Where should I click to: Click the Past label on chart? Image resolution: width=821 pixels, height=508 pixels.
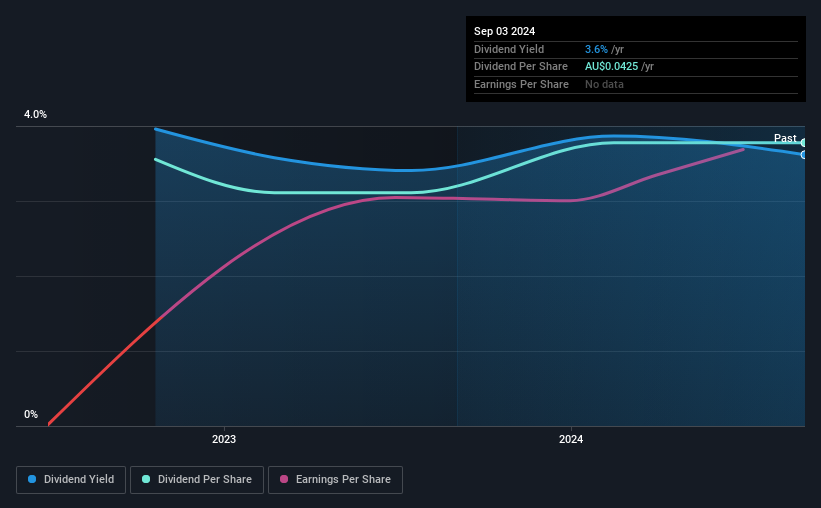click(785, 138)
